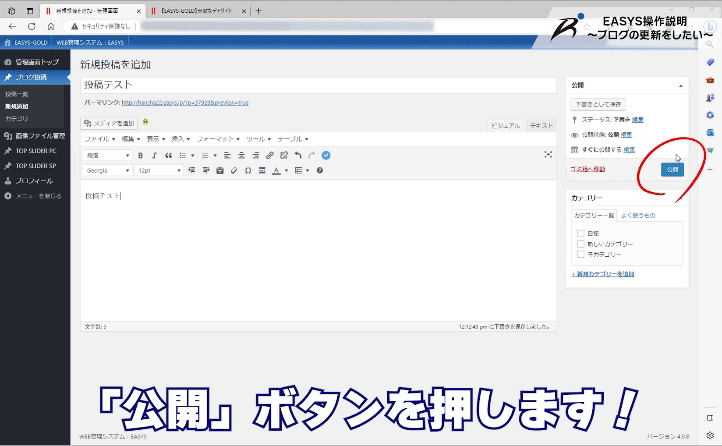Select the よく使うもの category tab
Viewport: 722px width, 446px height.
(638, 215)
